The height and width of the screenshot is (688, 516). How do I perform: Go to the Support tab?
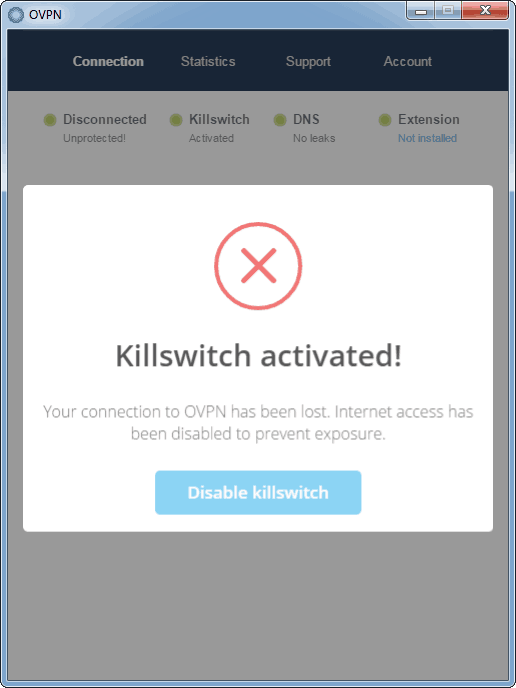[308, 61]
